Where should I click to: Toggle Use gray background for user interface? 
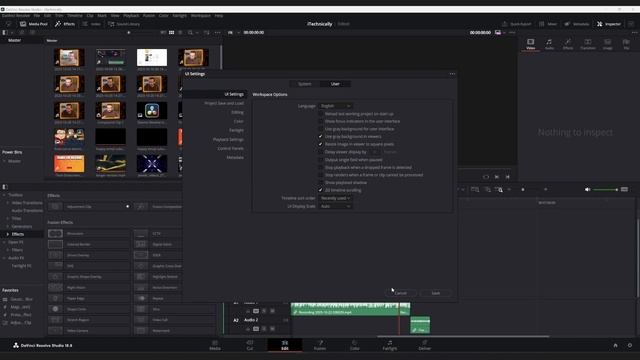click(320, 129)
